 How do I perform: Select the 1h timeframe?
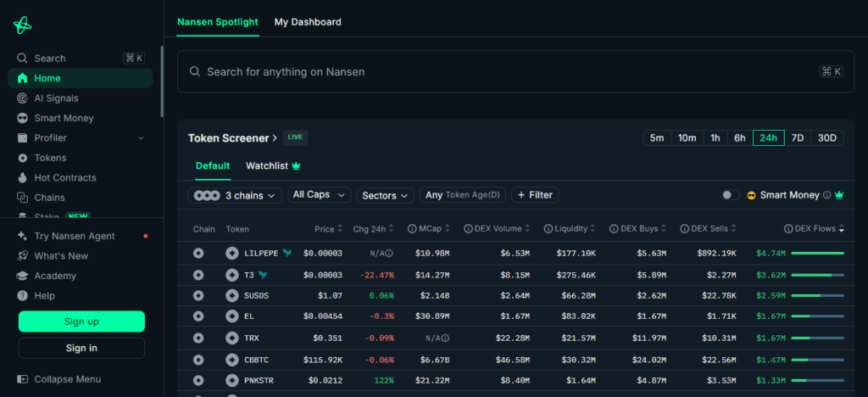click(715, 138)
